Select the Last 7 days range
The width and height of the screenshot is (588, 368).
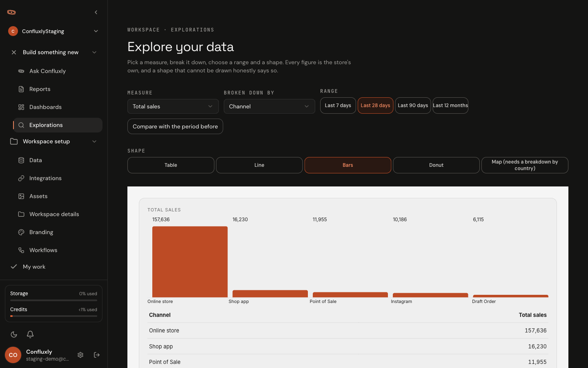click(338, 105)
